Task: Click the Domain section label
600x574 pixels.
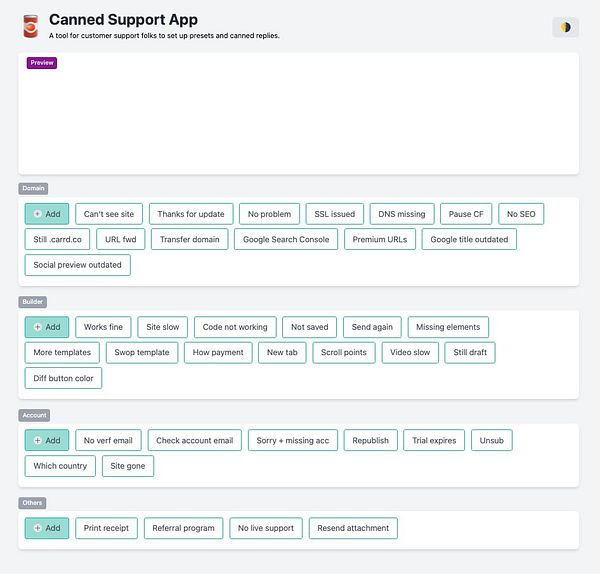Action: tap(33, 188)
